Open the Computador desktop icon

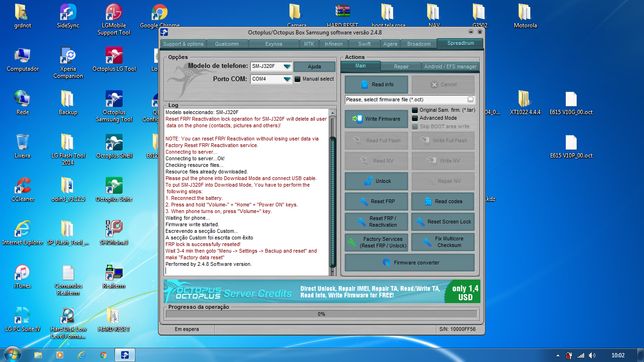23,60
